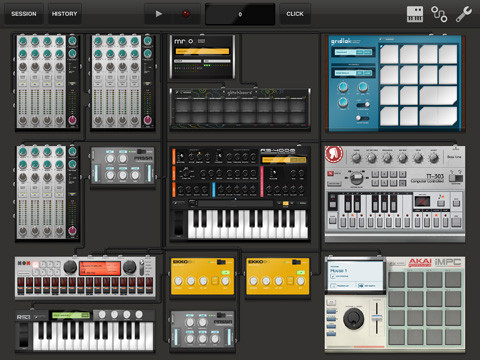Open the upper preset display on gridlok
480x360 pixels.
pos(353,52)
